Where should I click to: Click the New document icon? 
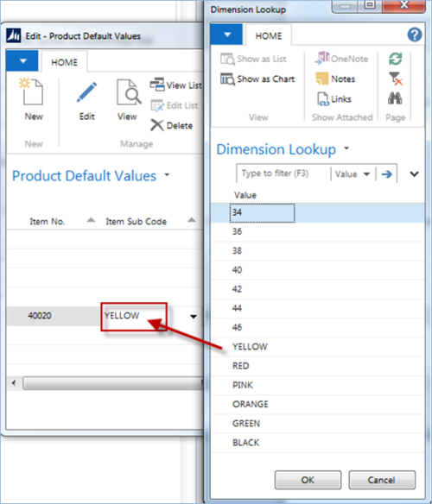coord(32,91)
